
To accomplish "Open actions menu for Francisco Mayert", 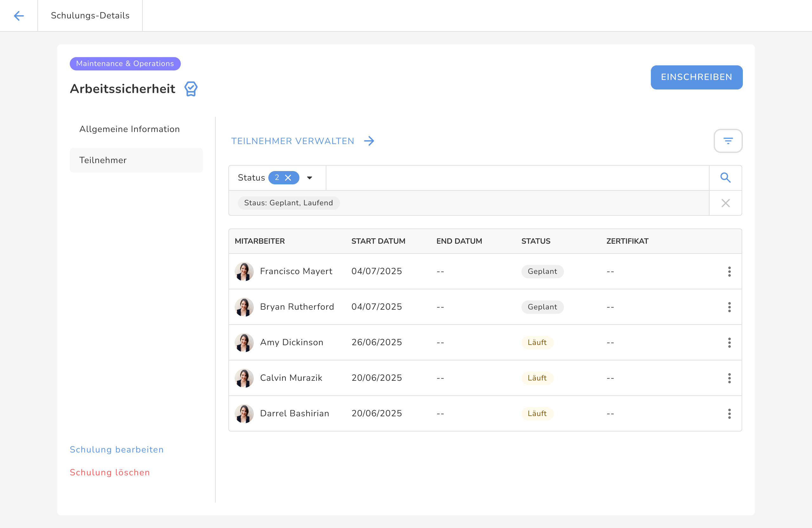I will click(x=729, y=271).
